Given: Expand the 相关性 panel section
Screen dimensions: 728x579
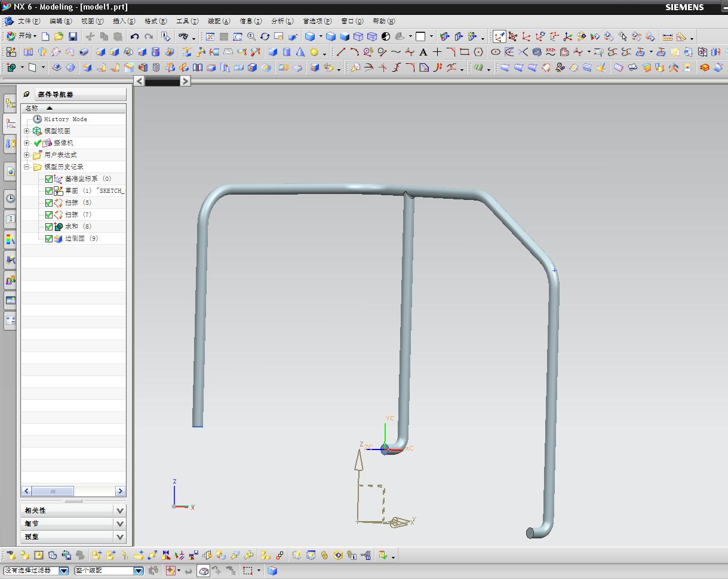Looking at the screenshot, I should 120,510.
